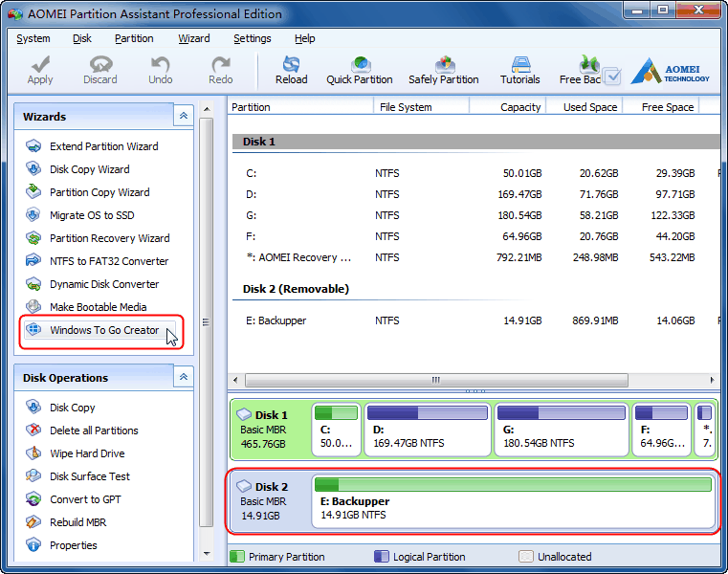
Task: Click the AOMEI Technology logo
Action: point(670,71)
